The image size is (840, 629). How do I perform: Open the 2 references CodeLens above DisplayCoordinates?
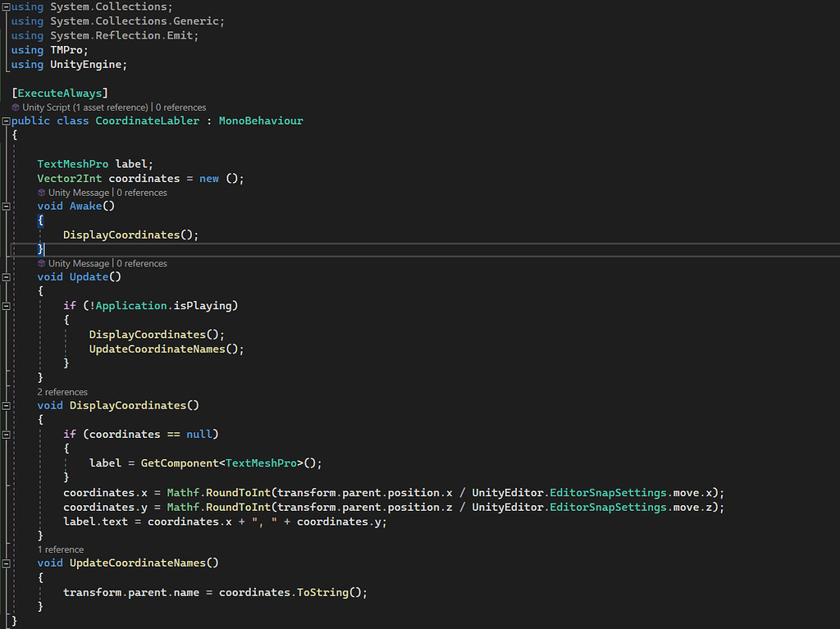click(63, 391)
